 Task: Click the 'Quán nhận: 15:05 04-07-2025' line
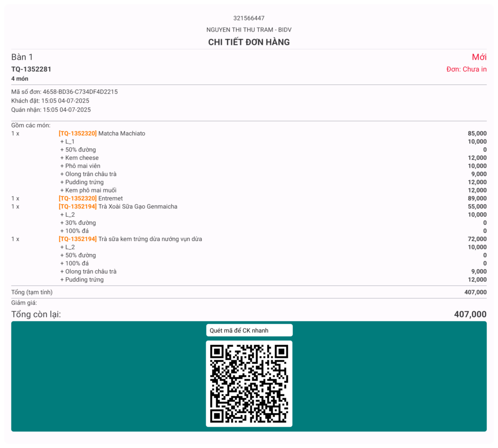pos(51,110)
